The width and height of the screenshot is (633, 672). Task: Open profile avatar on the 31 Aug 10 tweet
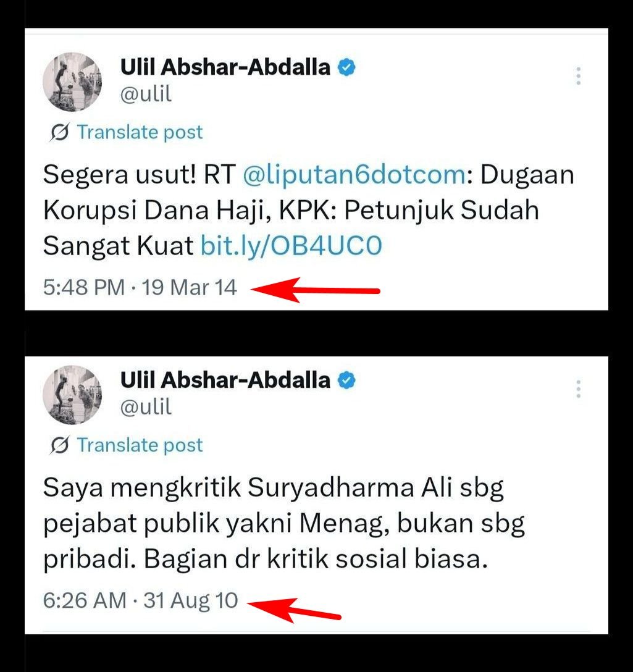(72, 395)
